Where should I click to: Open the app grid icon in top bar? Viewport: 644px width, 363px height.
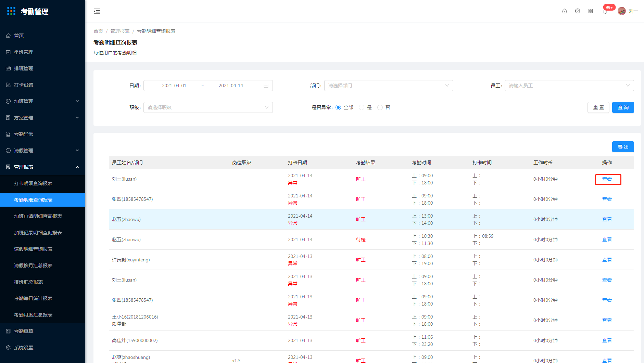pos(591,11)
